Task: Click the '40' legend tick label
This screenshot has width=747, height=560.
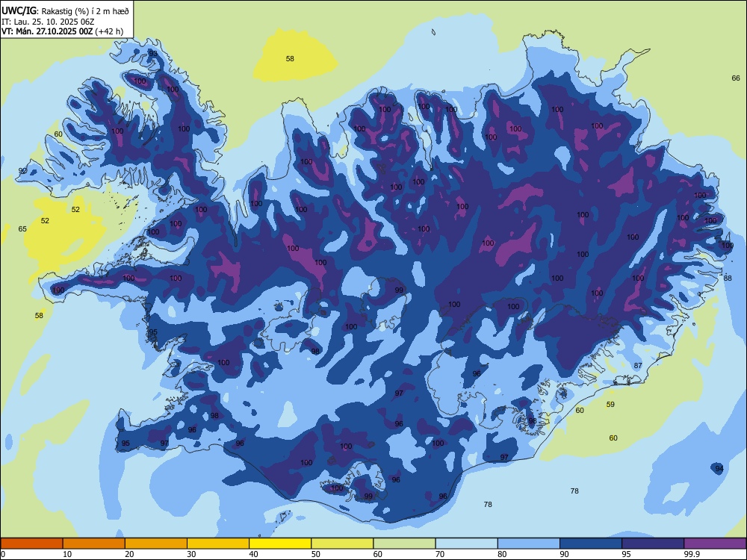Action: 253,554
